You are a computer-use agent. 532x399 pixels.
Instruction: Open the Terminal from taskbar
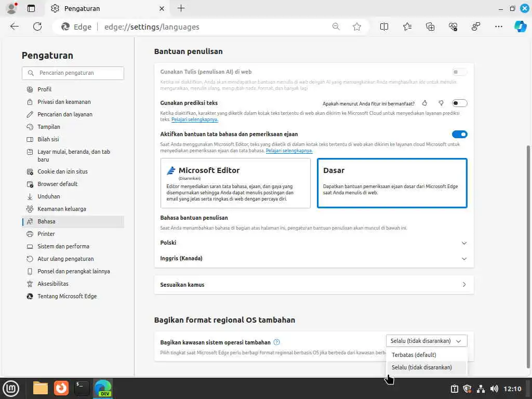pos(82,388)
